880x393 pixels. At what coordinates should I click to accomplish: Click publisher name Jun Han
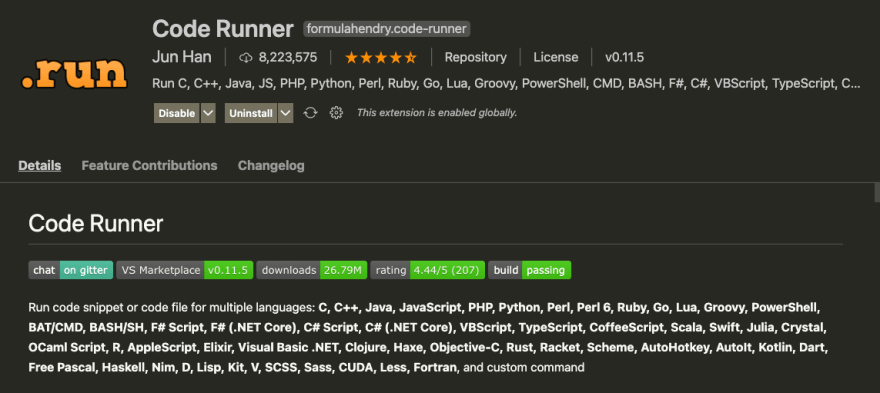click(x=182, y=57)
